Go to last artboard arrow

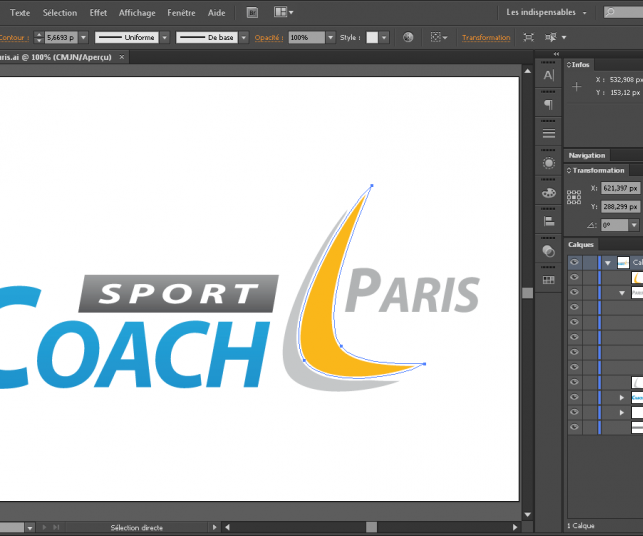point(57,527)
